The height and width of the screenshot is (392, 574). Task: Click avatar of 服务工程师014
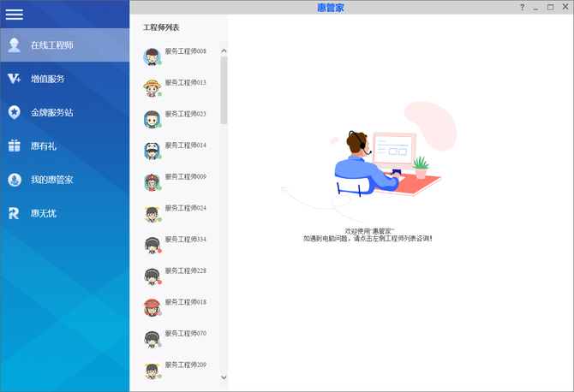152,151
